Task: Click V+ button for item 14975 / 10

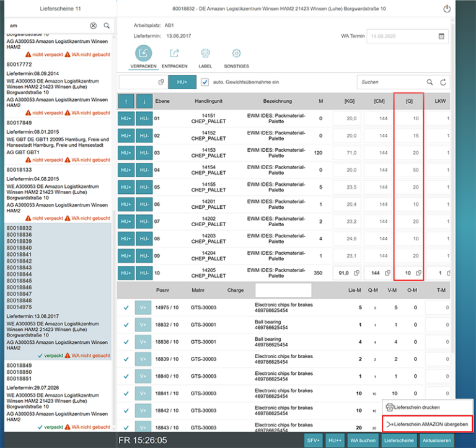Action: pos(143,308)
